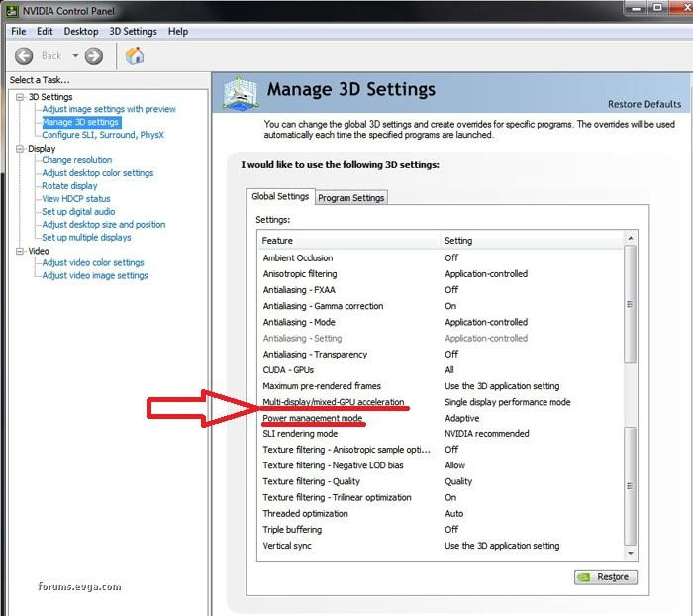
Task: Click the upper settings list scrollbar thumb
Action: coord(631,304)
